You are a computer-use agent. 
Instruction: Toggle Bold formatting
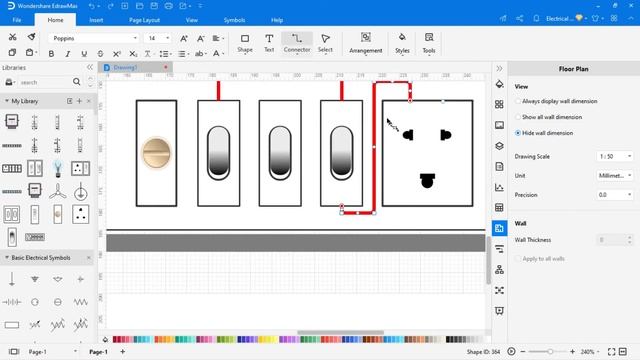(x=51, y=53)
